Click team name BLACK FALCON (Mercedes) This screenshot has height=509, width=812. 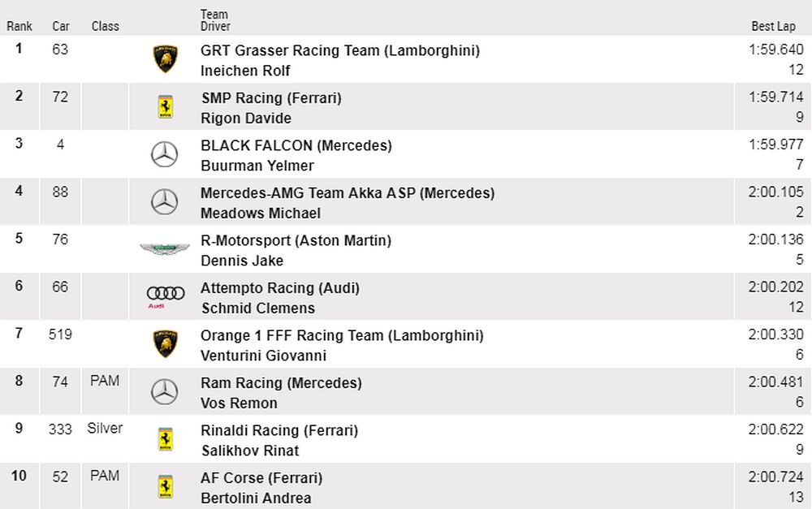point(296,146)
